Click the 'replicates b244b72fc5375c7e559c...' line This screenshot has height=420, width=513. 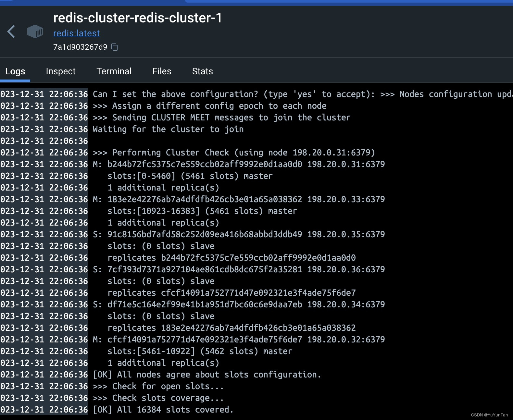coord(231,258)
